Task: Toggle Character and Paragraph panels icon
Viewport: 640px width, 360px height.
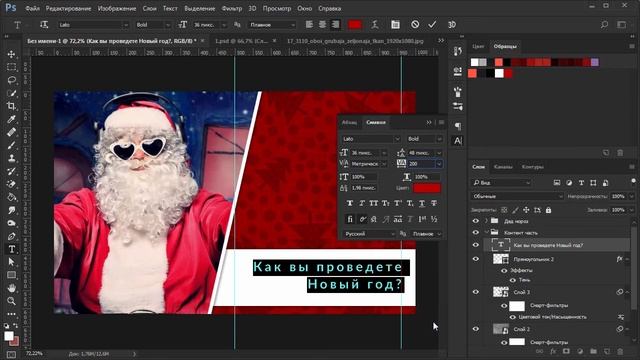Action: 395,24
